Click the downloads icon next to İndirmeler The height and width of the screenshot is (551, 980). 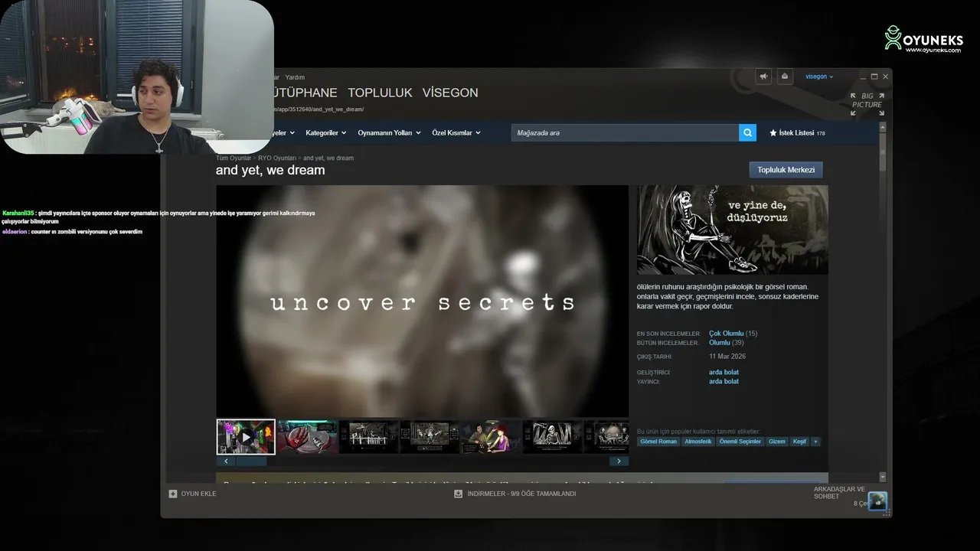(459, 494)
